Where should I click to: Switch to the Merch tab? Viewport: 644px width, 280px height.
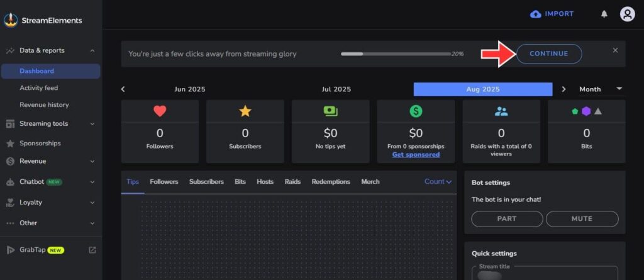(370, 182)
